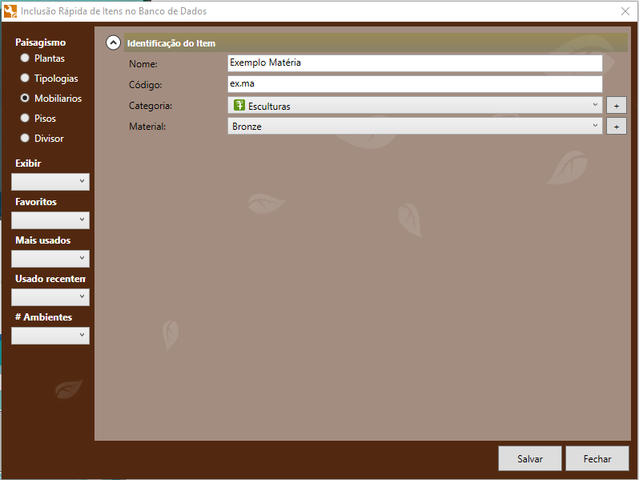Expand the Exibir dropdown
The height and width of the screenshot is (480, 639).
pos(50,181)
